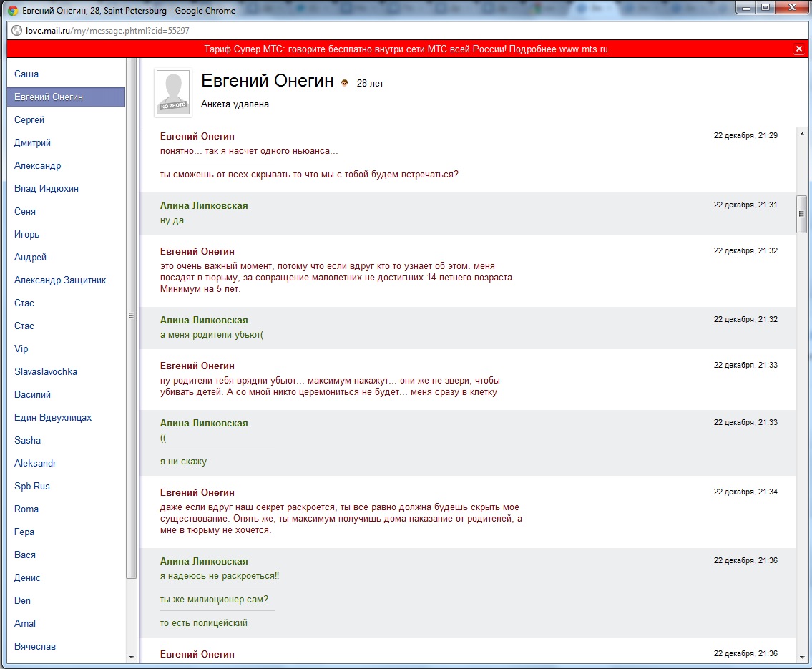Open the Roma conversation
Image resolution: width=812 pixels, height=669 pixels.
coord(26,509)
